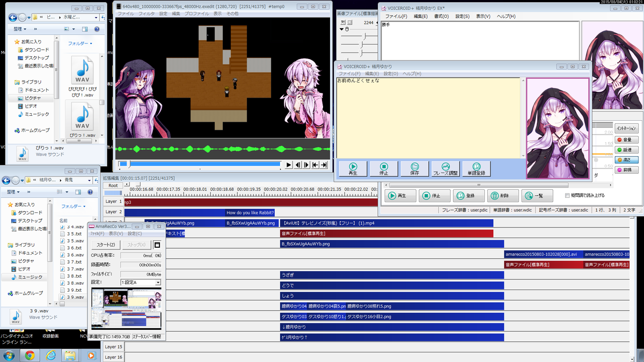Play preview in the AviUtl video window
The width and height of the screenshot is (644, 362).
pos(289,165)
